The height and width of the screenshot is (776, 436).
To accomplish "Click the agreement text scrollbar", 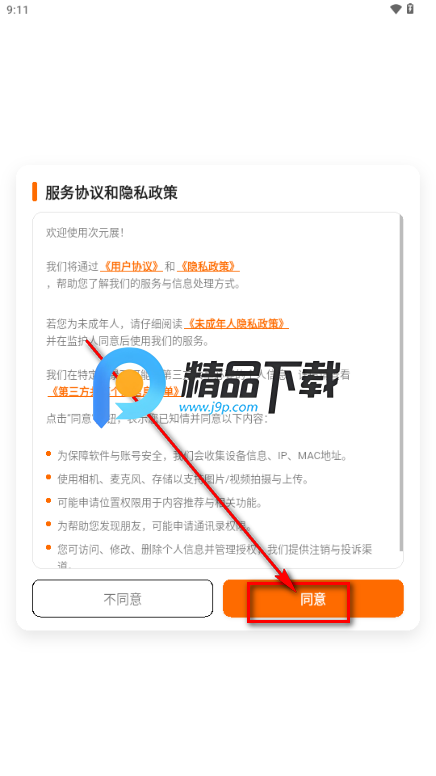I will tap(401, 383).
